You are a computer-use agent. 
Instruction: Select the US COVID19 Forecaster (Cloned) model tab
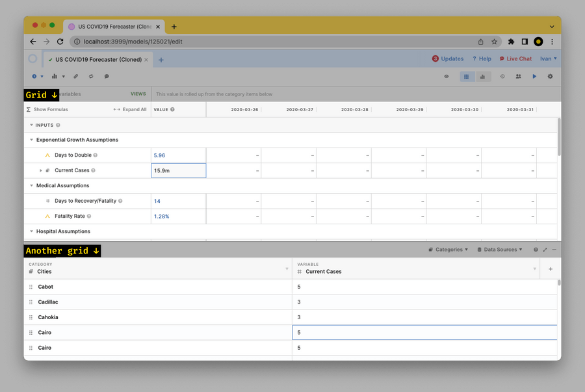click(99, 60)
